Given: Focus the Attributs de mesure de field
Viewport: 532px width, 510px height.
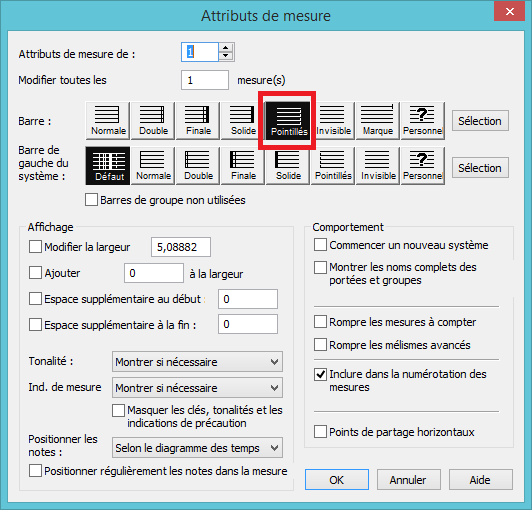Looking at the screenshot, I should coord(200,52).
